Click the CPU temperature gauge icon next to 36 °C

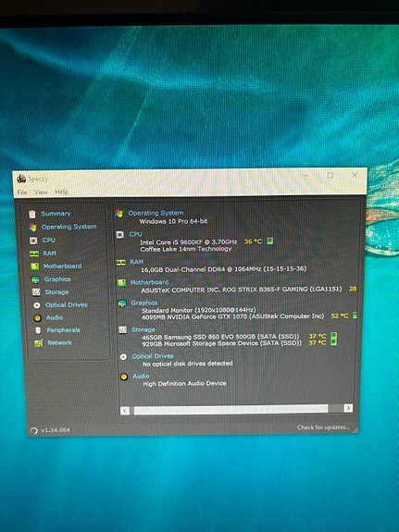tap(269, 241)
